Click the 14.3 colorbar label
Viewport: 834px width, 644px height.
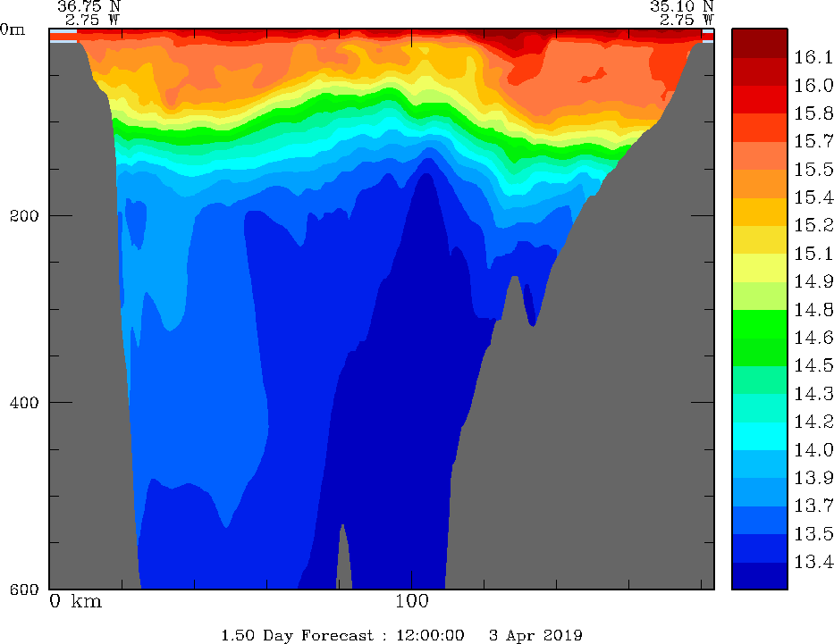[x=813, y=394]
